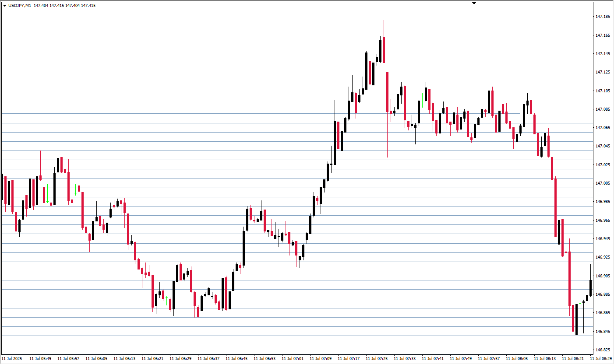Click the 147.185 price scale label
This screenshot has height=364, width=614.
pyautogui.click(x=603, y=17)
